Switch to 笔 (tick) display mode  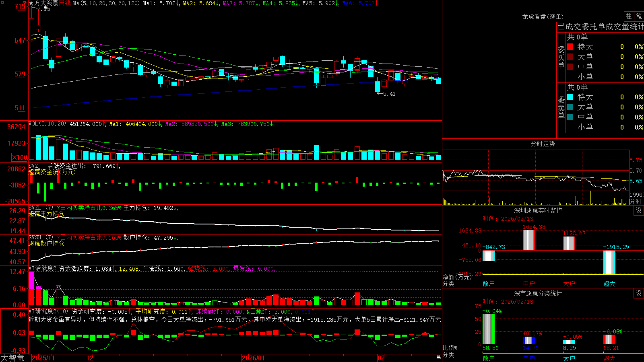[x=639, y=16]
